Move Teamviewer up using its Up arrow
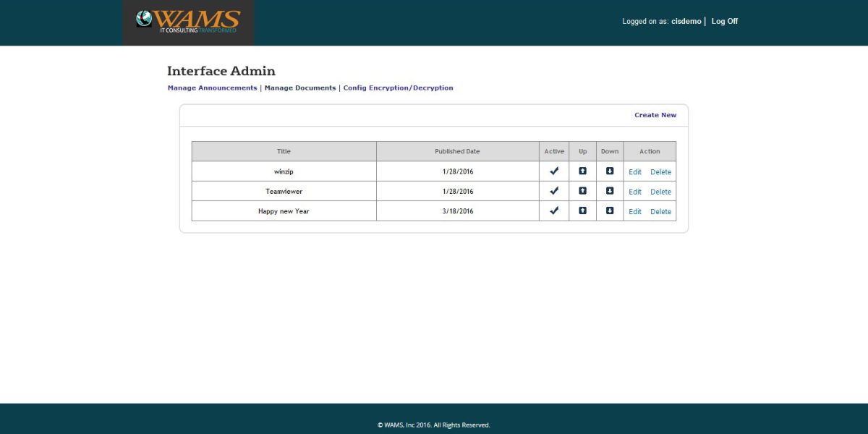Viewport: 868px width, 434px height. [582, 190]
